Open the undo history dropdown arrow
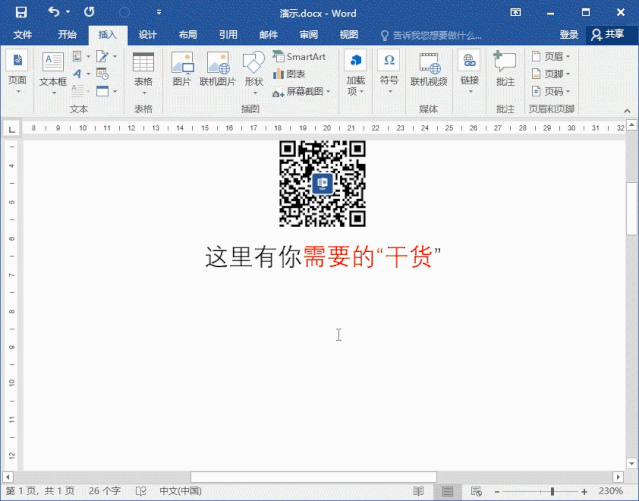The height and width of the screenshot is (501, 639). (x=68, y=12)
